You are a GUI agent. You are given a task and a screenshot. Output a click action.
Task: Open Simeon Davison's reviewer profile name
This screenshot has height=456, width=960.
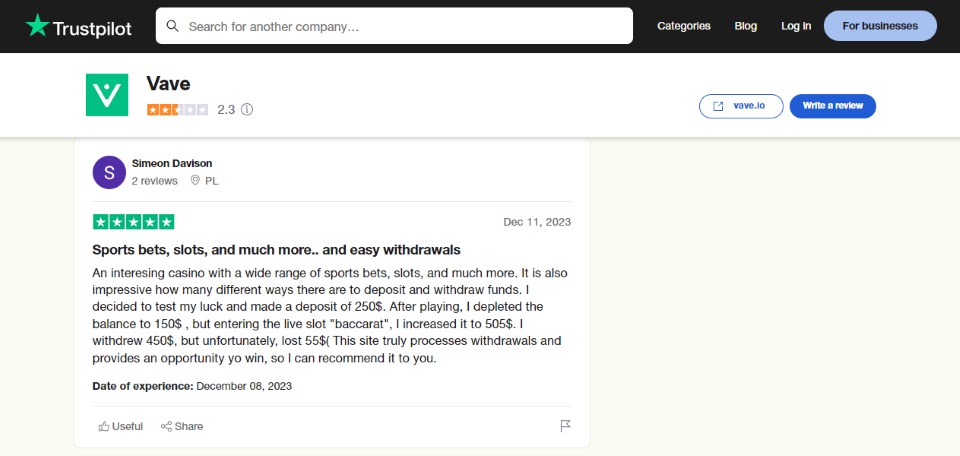172,163
